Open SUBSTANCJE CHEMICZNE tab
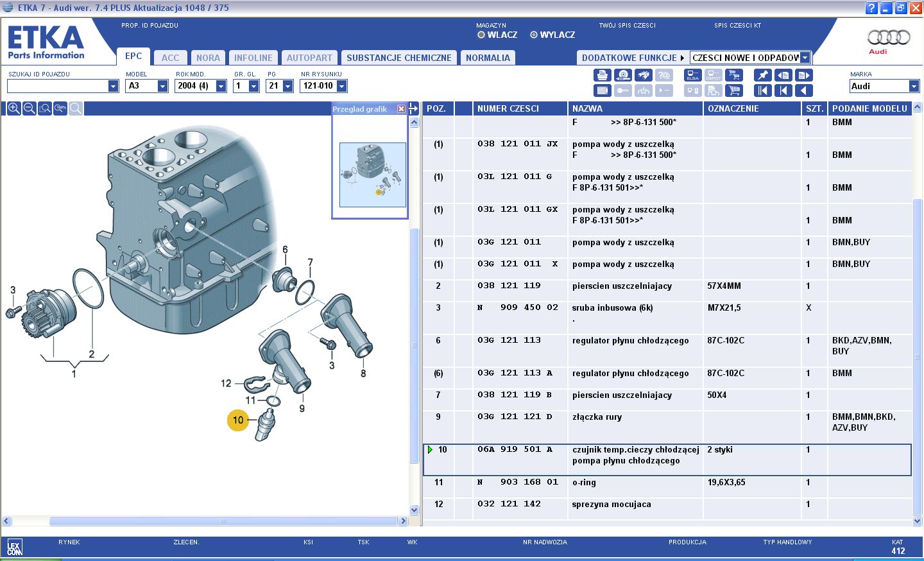 (x=399, y=58)
